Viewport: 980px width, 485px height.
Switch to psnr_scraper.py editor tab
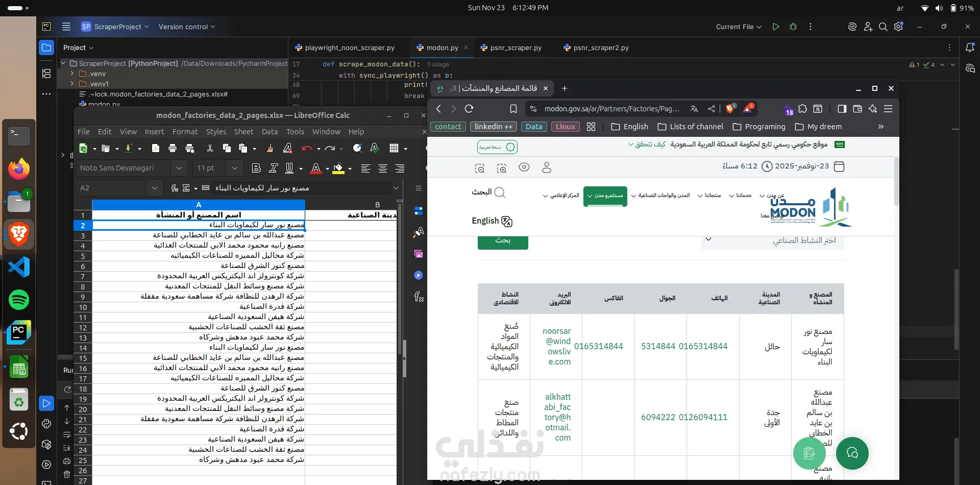pyautogui.click(x=511, y=47)
